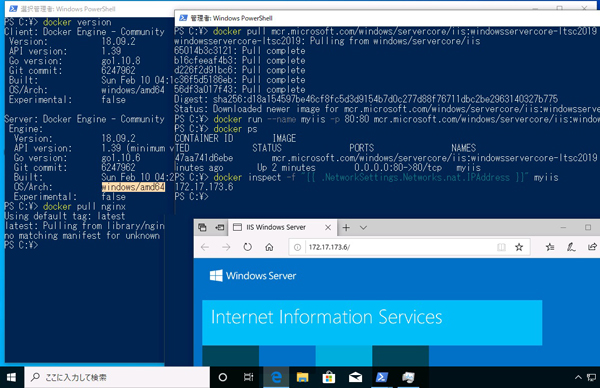The image size is (600, 388).
Task: Click the Digest sha256 line in PowerShell
Action: [x=366, y=99]
